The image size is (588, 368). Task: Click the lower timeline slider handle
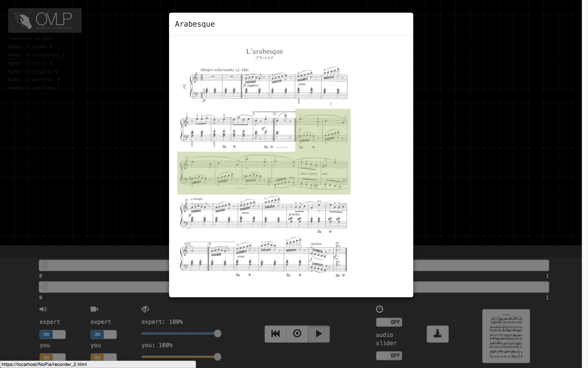point(45,287)
